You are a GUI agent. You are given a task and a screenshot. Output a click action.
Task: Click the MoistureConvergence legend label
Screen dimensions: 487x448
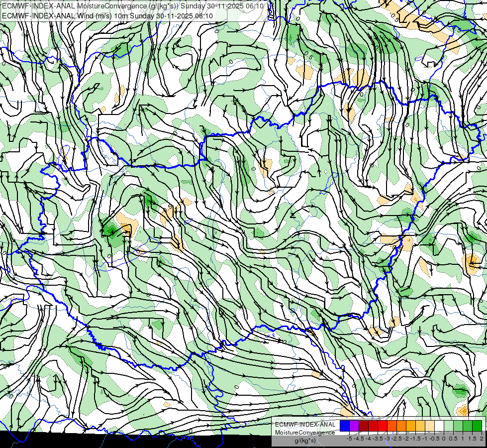click(305, 433)
